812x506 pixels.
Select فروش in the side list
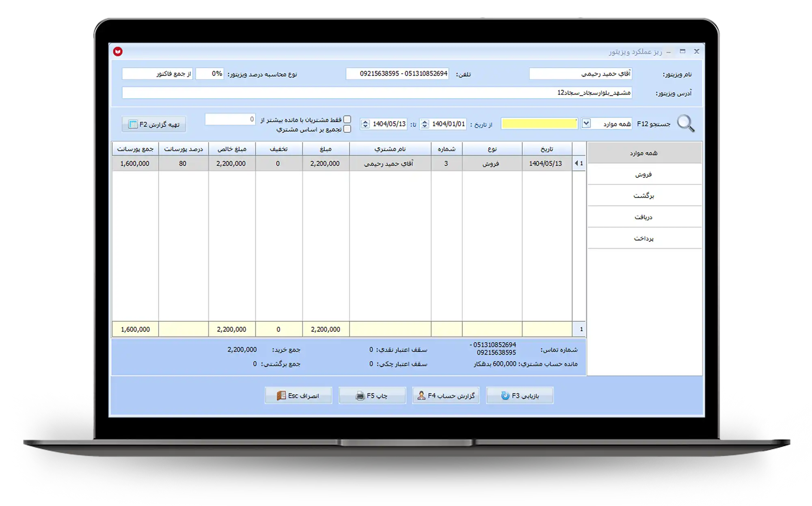pos(644,174)
